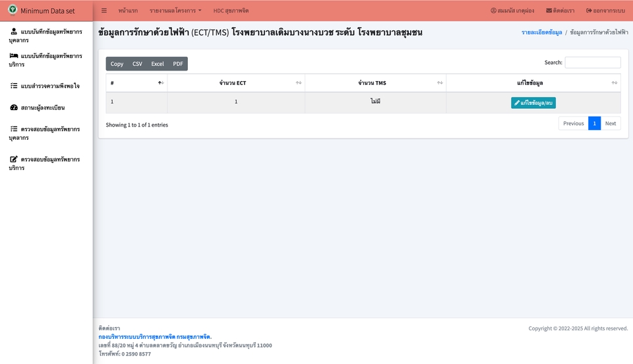Toggle the hamburger sidebar menu icon
Screen dimensions: 633x364
point(104,11)
